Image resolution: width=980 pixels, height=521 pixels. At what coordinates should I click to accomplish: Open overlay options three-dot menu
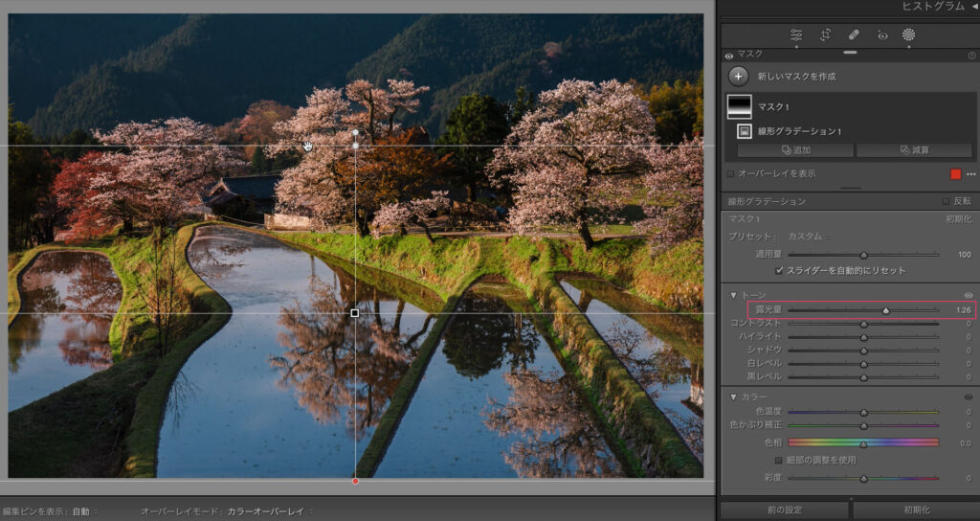click(970, 174)
